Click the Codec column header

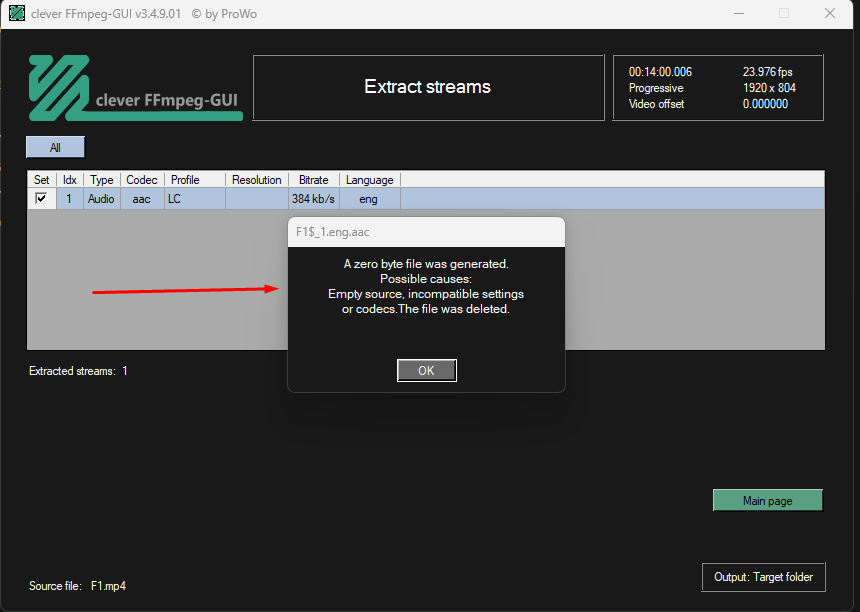[142, 180]
